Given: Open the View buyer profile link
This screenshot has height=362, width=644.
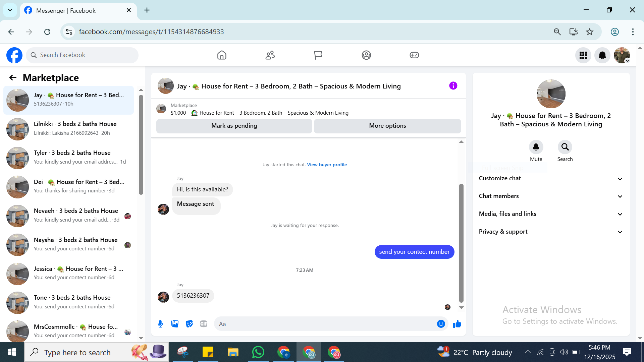Looking at the screenshot, I should tap(327, 165).
